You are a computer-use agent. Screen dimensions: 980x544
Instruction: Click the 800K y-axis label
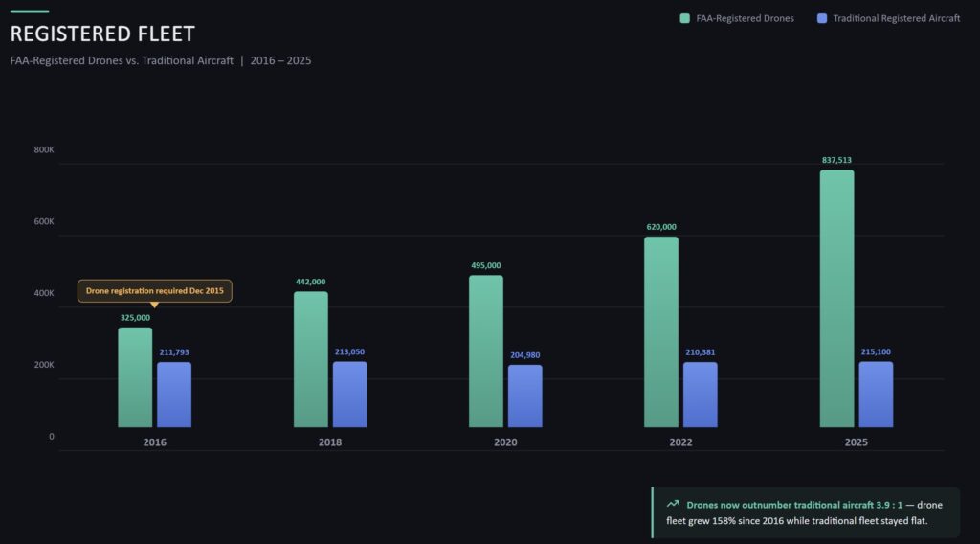pyautogui.click(x=44, y=150)
